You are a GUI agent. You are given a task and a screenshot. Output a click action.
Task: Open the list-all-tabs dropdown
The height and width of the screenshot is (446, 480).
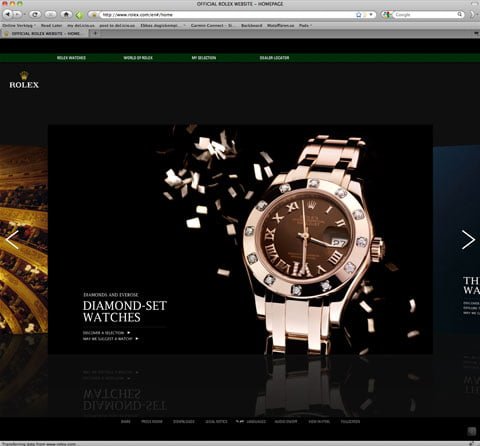point(476,33)
